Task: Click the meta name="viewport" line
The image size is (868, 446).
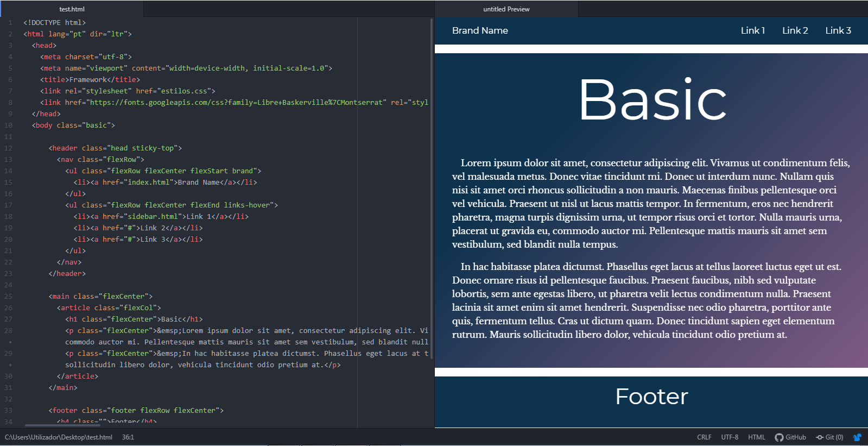Action: (186, 68)
